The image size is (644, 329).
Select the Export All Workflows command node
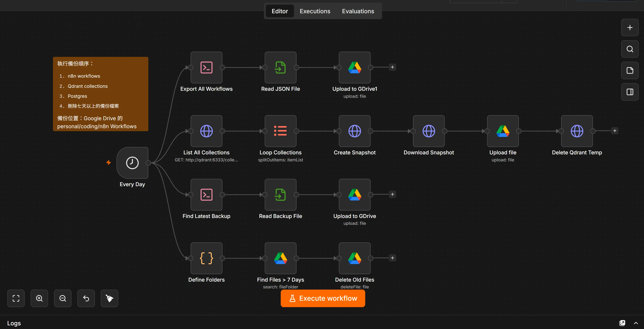click(x=206, y=67)
